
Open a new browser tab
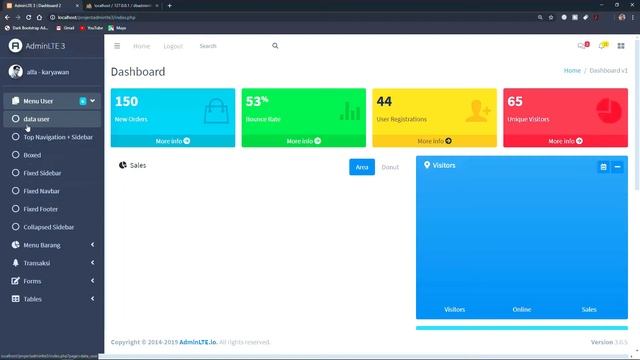coord(170,6)
